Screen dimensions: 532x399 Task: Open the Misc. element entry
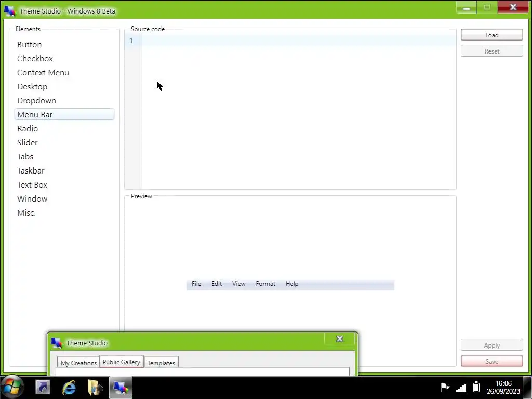click(64, 212)
